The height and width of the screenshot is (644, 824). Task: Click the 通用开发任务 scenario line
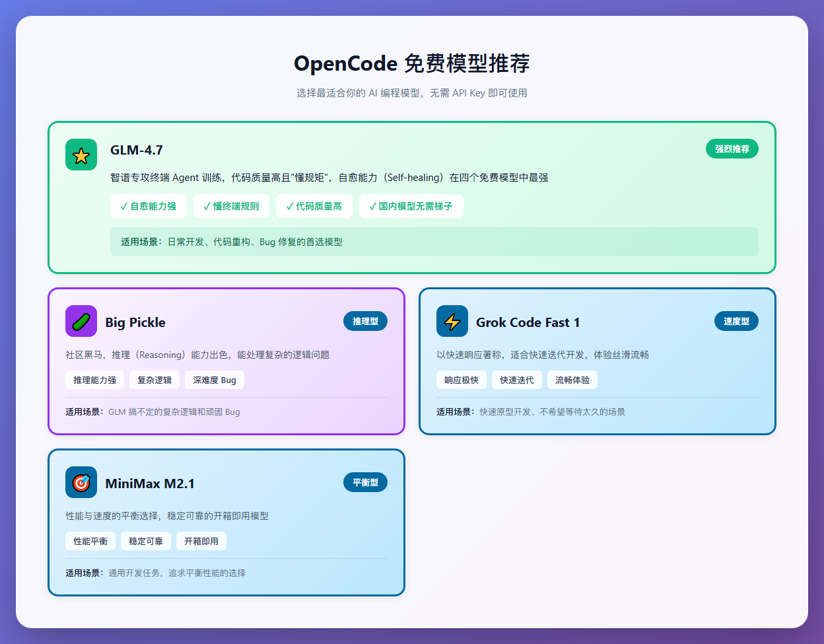[155, 573]
